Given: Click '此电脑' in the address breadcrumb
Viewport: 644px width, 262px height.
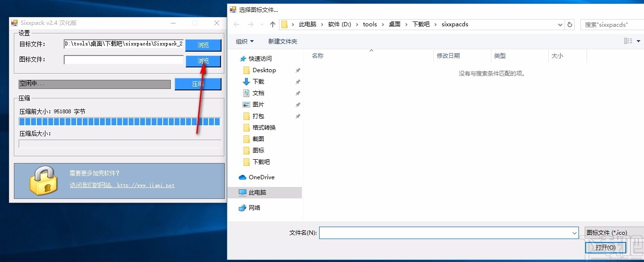Looking at the screenshot, I should (x=308, y=24).
